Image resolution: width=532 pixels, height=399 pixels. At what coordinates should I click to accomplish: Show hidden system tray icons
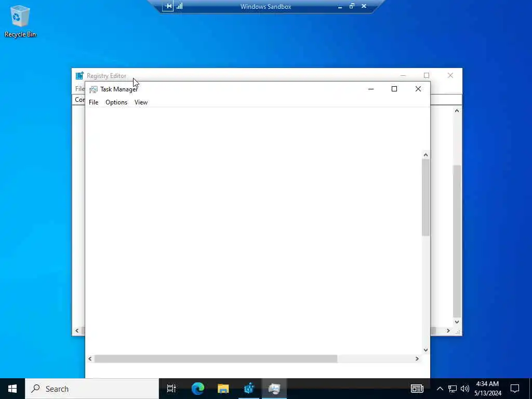pyautogui.click(x=440, y=389)
